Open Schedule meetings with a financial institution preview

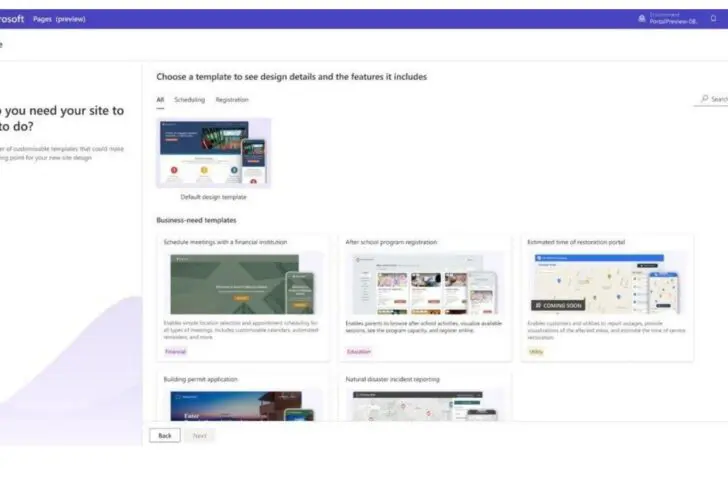pyautogui.click(x=243, y=284)
